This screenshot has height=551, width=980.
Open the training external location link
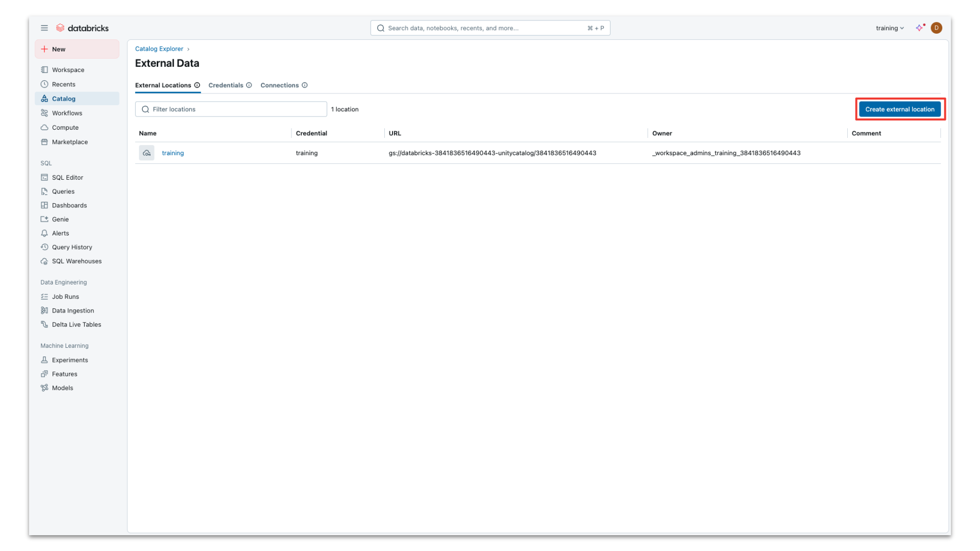click(x=173, y=153)
